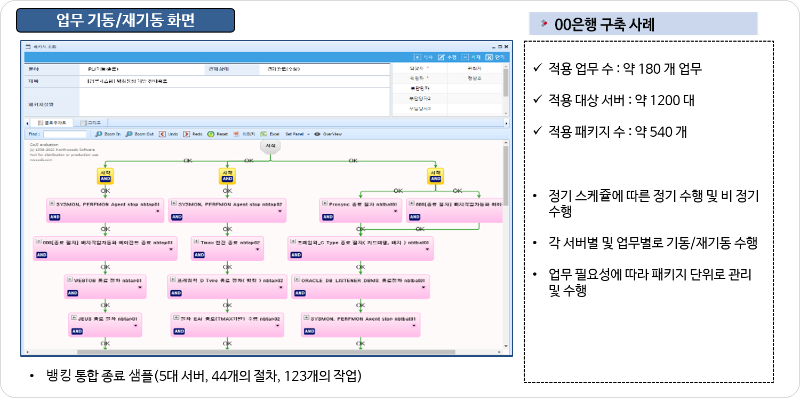The width and height of the screenshot is (800, 398).
Task: Click AND badge on Proxync node
Action: point(328,216)
